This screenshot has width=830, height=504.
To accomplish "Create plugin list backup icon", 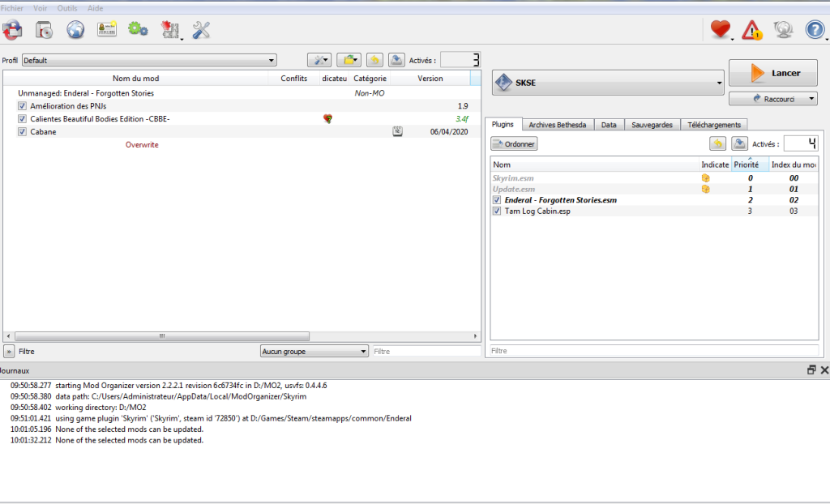I will (739, 143).
